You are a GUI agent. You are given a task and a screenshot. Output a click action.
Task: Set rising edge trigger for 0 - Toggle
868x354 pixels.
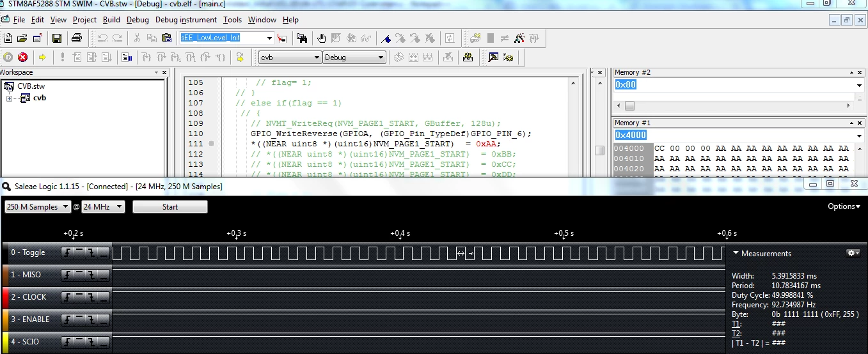click(68, 252)
